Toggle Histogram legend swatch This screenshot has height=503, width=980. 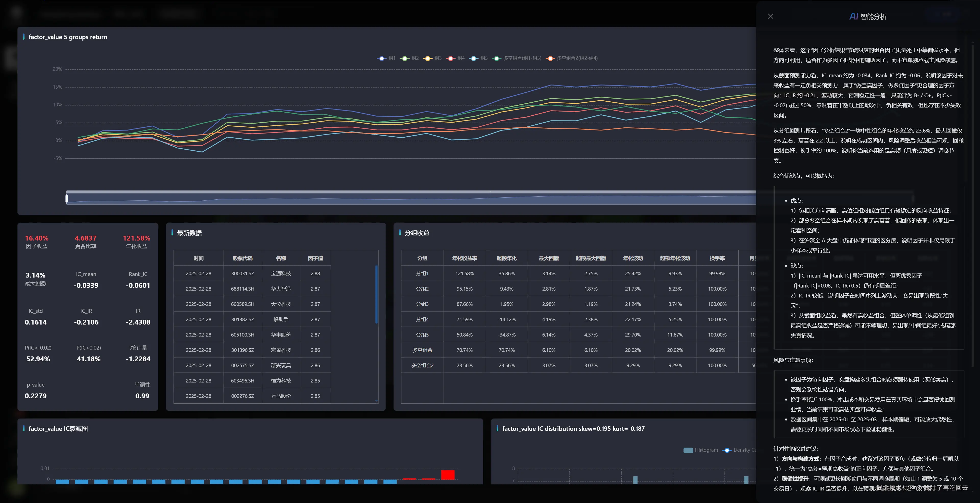tap(688, 450)
